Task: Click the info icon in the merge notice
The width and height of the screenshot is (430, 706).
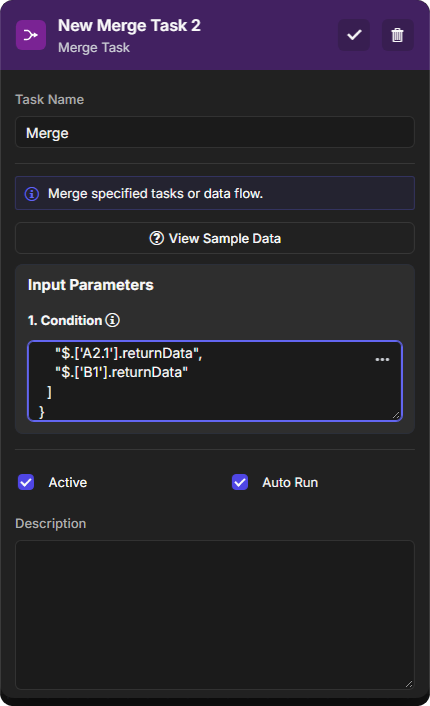Action: [x=32, y=194]
